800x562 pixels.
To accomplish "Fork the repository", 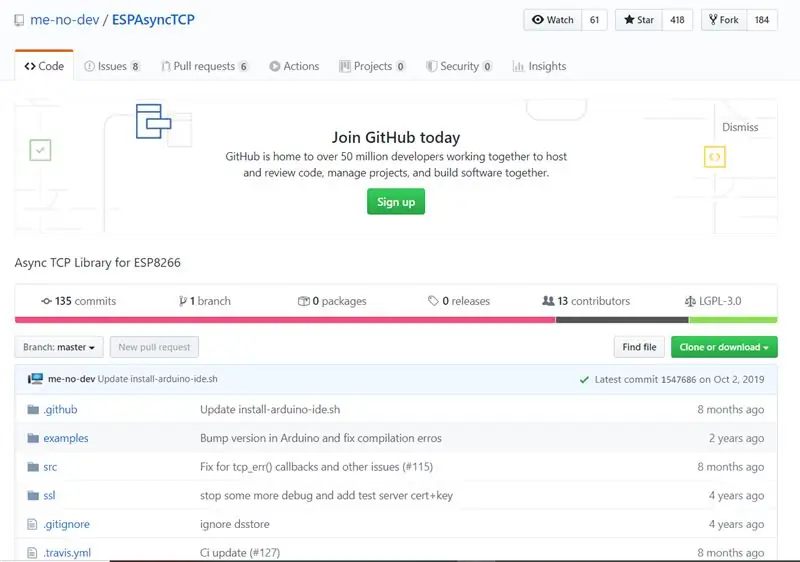I will coord(724,20).
